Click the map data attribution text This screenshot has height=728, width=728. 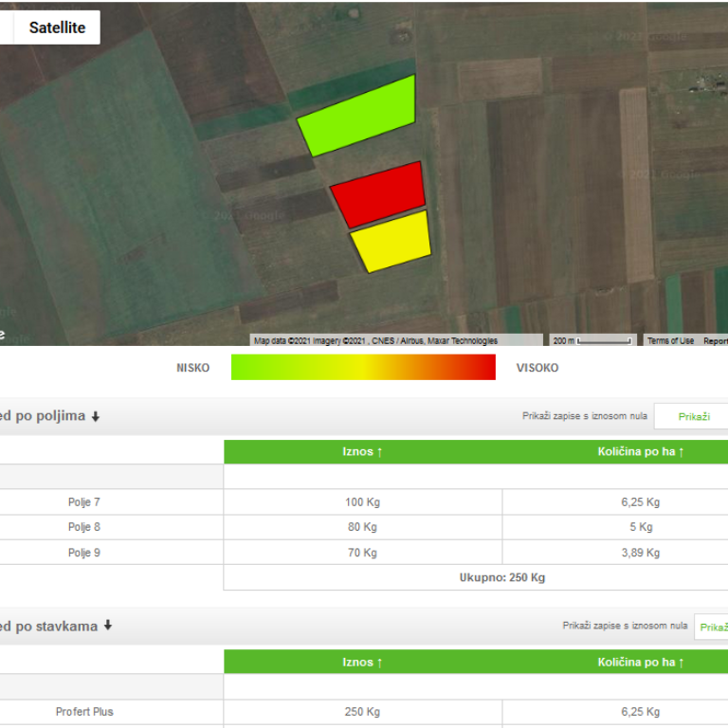[375, 341]
